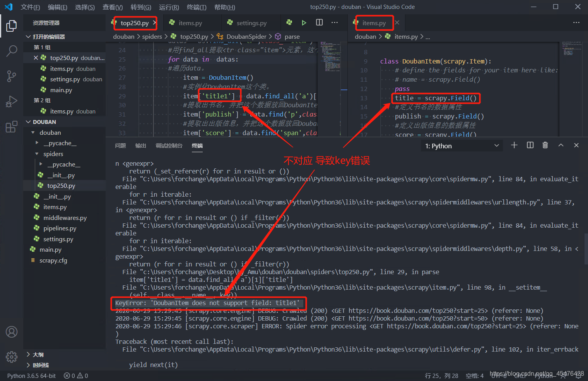Click 行 25, 列 28 cursor position
Screen dimensions: 588x381
pyautogui.click(x=441, y=376)
